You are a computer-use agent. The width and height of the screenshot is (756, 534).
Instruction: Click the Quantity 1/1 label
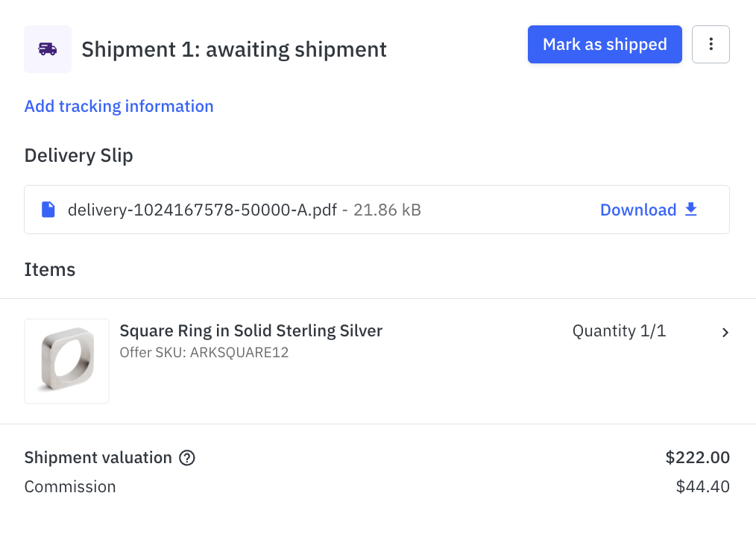[619, 331]
